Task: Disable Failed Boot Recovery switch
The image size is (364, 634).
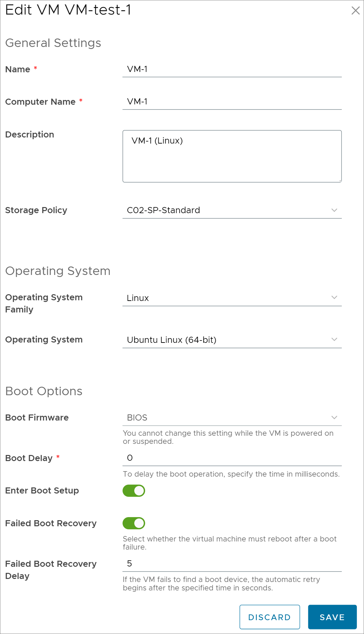Action: pos(134,523)
